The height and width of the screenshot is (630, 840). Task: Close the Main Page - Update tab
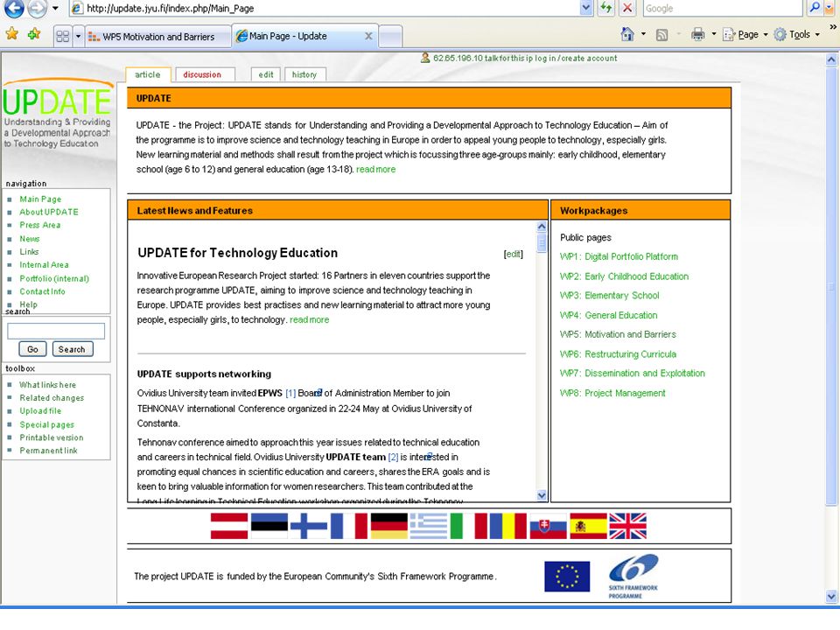(368, 36)
